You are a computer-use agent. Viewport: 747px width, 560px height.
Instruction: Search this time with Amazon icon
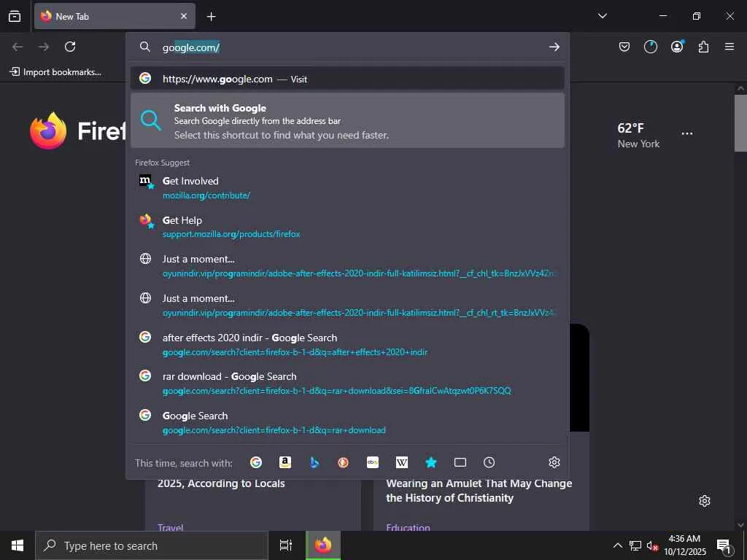[x=285, y=462]
